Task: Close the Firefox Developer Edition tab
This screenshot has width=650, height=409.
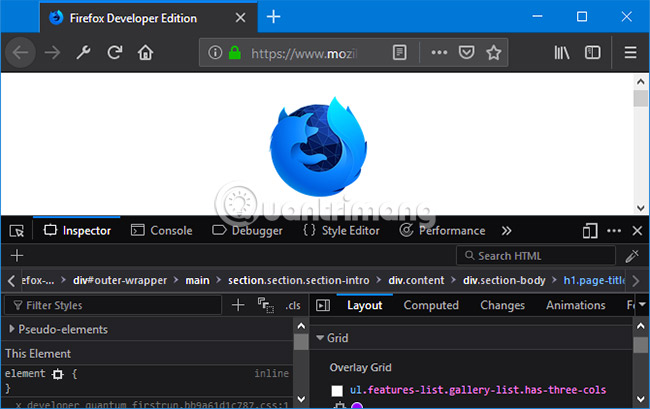Action: [240, 18]
